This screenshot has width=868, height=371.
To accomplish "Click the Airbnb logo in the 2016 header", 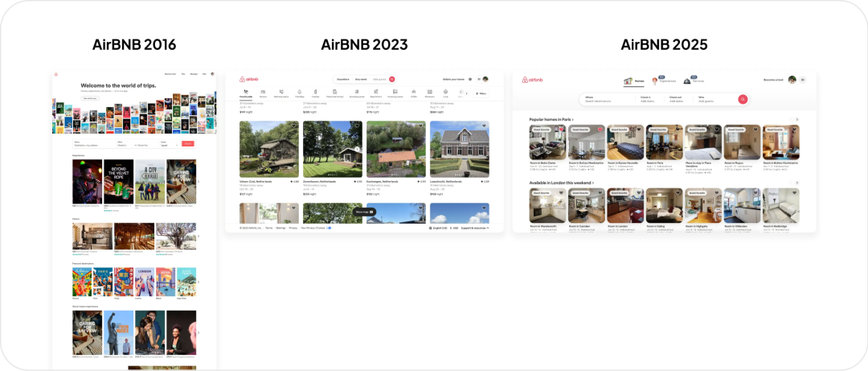I will tap(56, 74).
